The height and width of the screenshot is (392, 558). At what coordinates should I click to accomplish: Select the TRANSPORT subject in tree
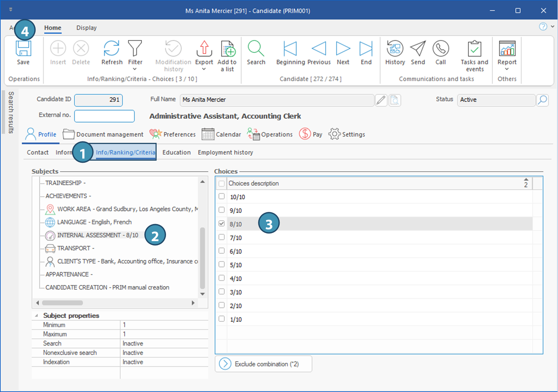pos(74,248)
